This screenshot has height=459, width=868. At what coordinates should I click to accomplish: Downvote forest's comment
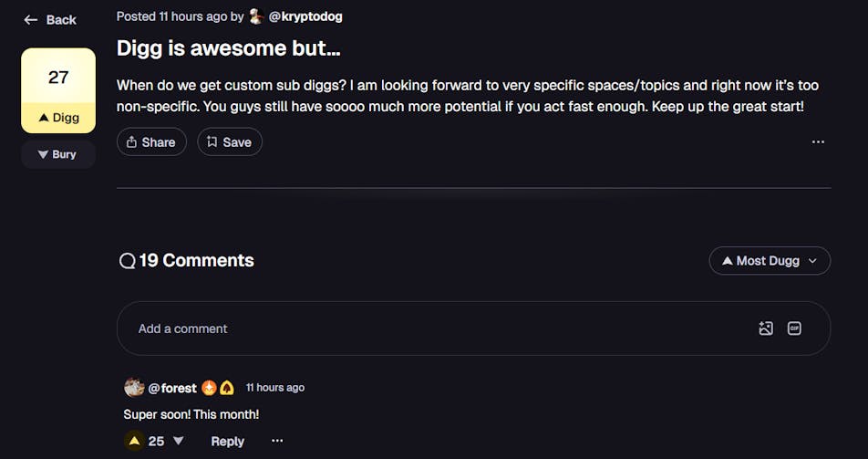coord(179,441)
